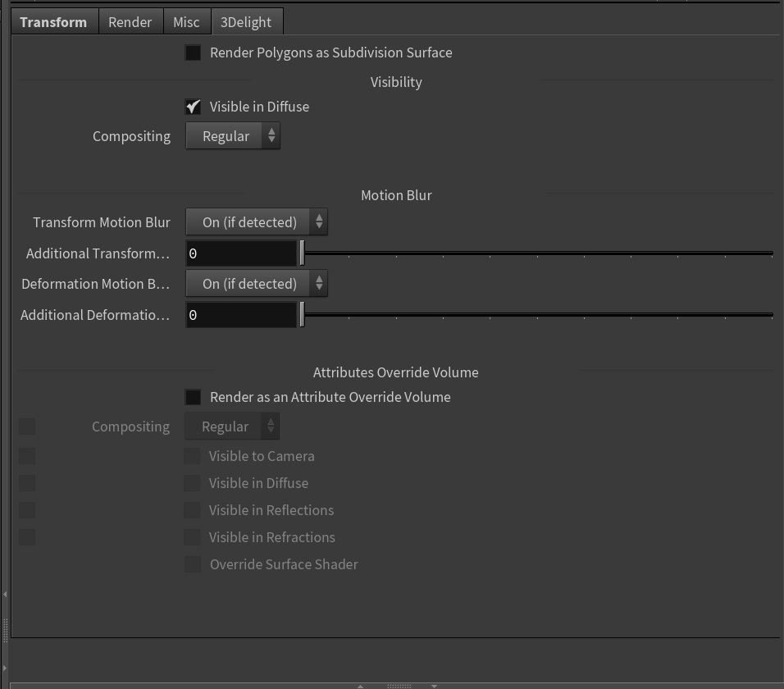Disable Visible in Diffuse
Image resolution: width=784 pixels, height=689 pixels.
[x=194, y=106]
